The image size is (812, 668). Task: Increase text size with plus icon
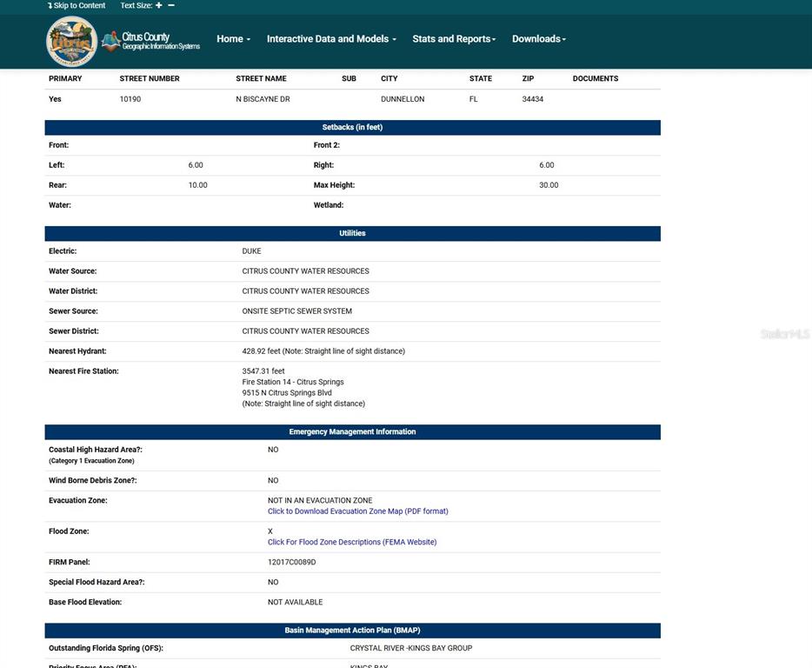[159, 5]
